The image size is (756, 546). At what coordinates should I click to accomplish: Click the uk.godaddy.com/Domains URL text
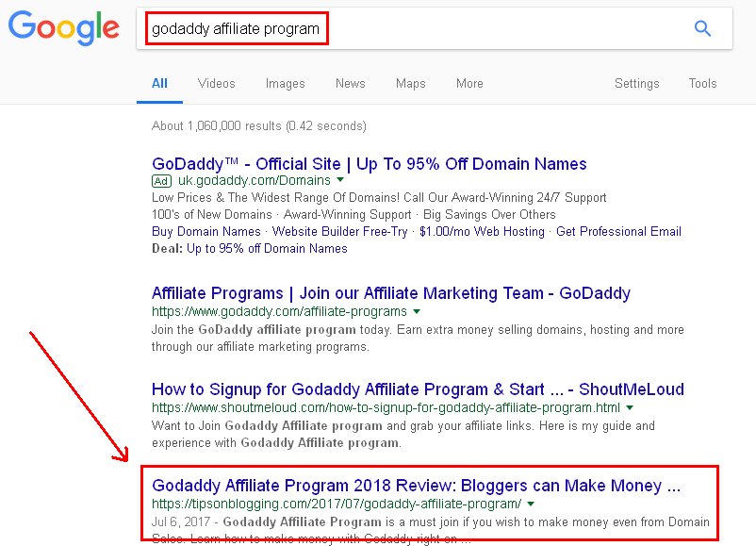(255, 180)
